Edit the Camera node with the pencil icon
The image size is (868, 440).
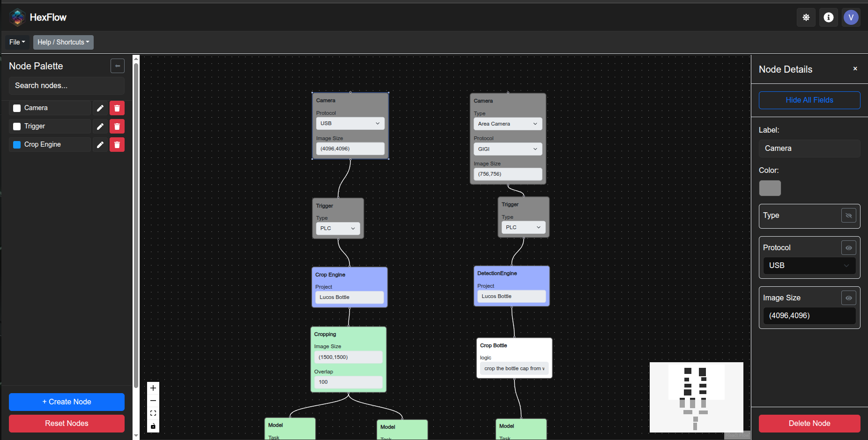coord(100,108)
